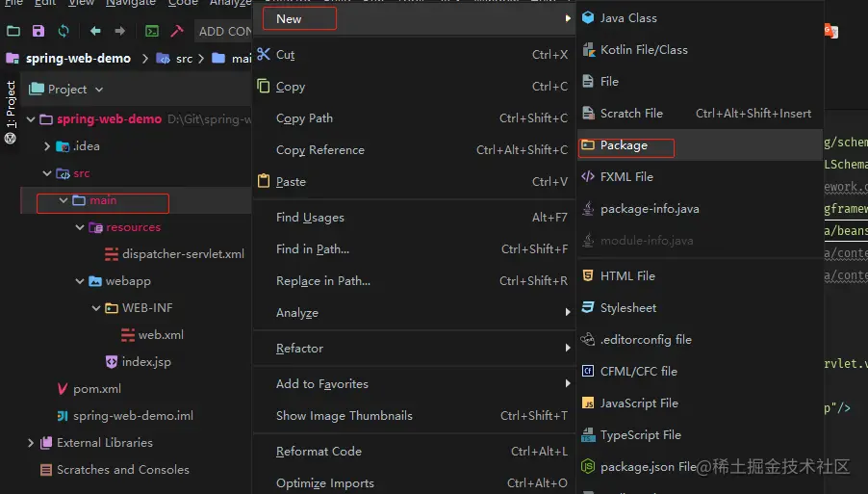The width and height of the screenshot is (868, 494).
Task: Choose Reformat Code
Action: coord(414,451)
